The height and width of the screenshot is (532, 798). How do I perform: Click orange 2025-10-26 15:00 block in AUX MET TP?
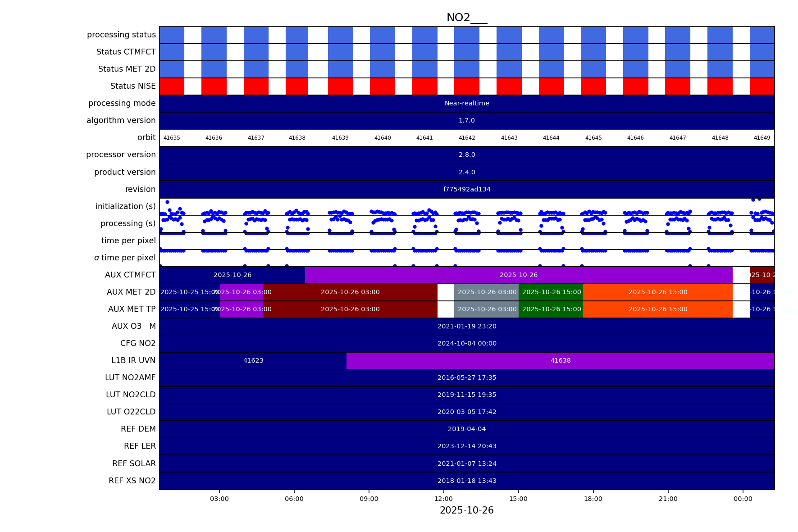point(657,309)
